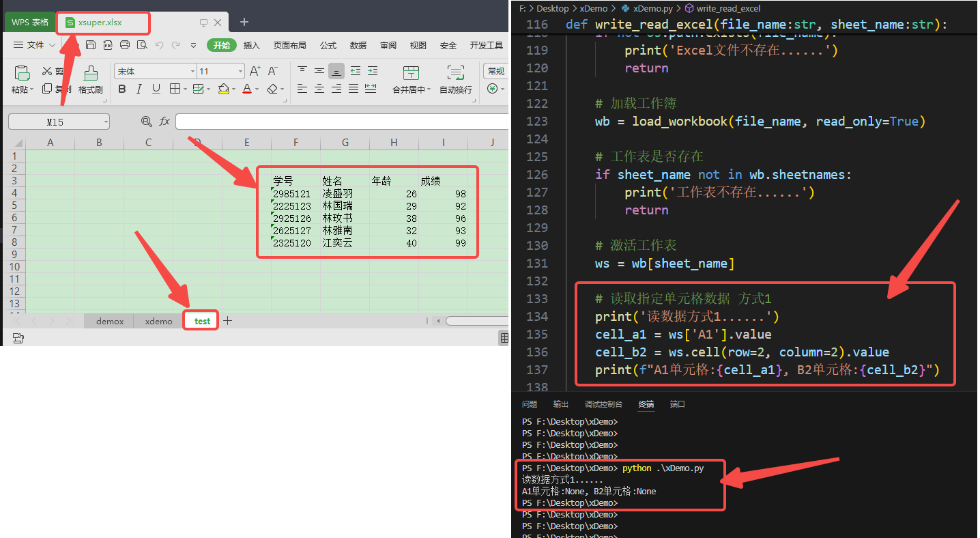Expand the name box M15 dropdown
980x538 pixels.
[x=106, y=122]
